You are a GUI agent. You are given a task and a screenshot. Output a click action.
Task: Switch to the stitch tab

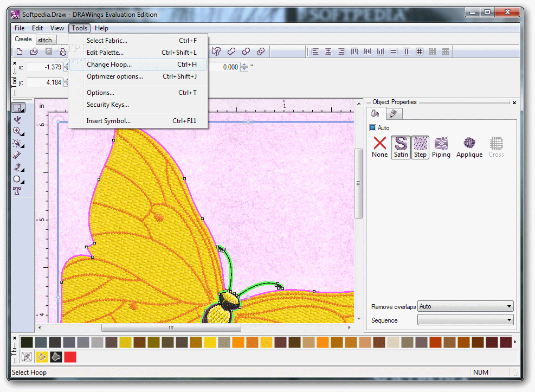tap(45, 40)
